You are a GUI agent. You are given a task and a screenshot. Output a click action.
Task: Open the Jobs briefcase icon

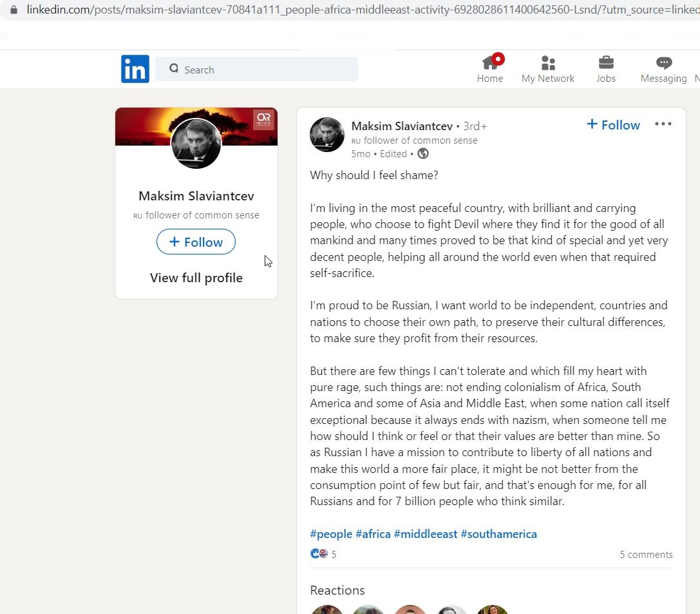click(x=606, y=62)
